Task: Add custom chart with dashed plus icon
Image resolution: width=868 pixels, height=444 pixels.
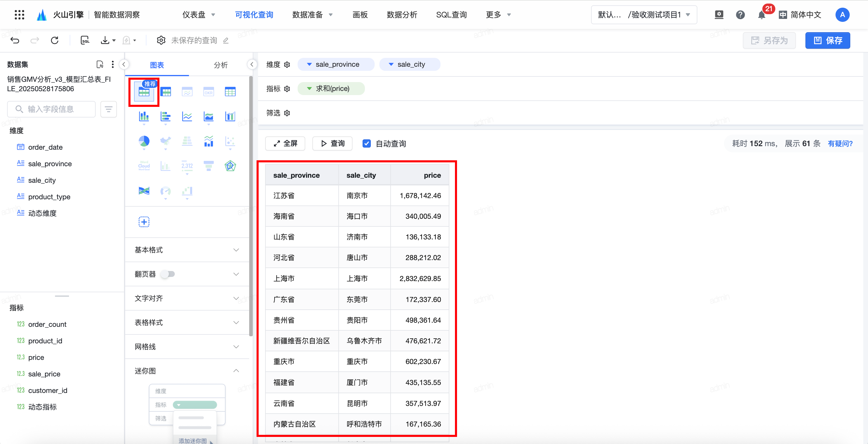Action: tap(144, 222)
